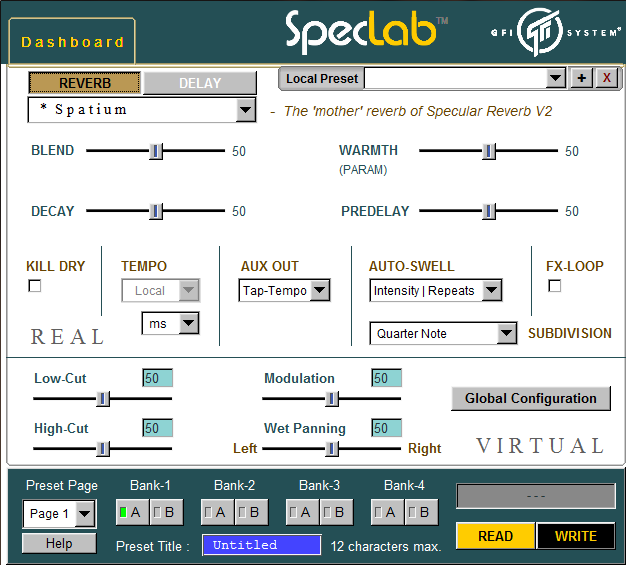Open Global Configuration
Image resolution: width=626 pixels, height=565 pixels.
tap(531, 398)
